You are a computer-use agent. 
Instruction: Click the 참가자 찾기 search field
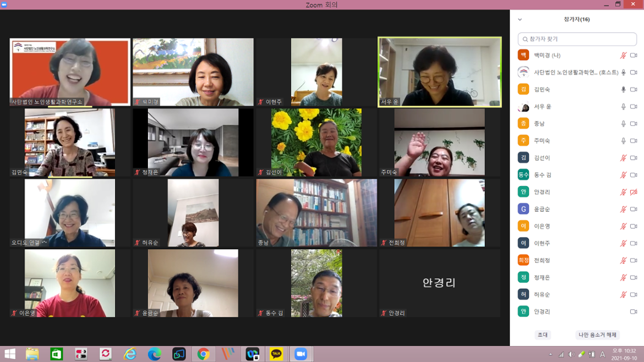577,39
